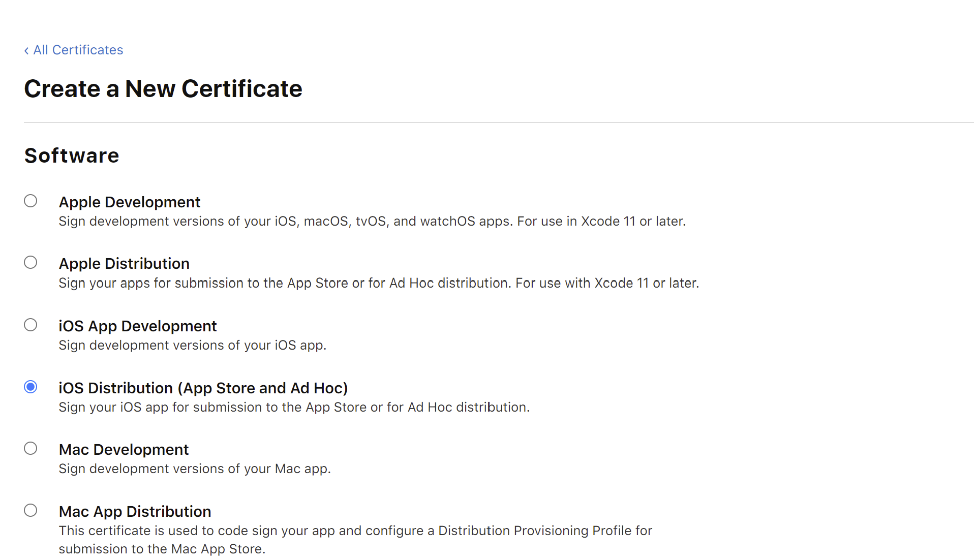974x560 pixels.
Task: Click the Apple Development option label
Action: click(130, 202)
